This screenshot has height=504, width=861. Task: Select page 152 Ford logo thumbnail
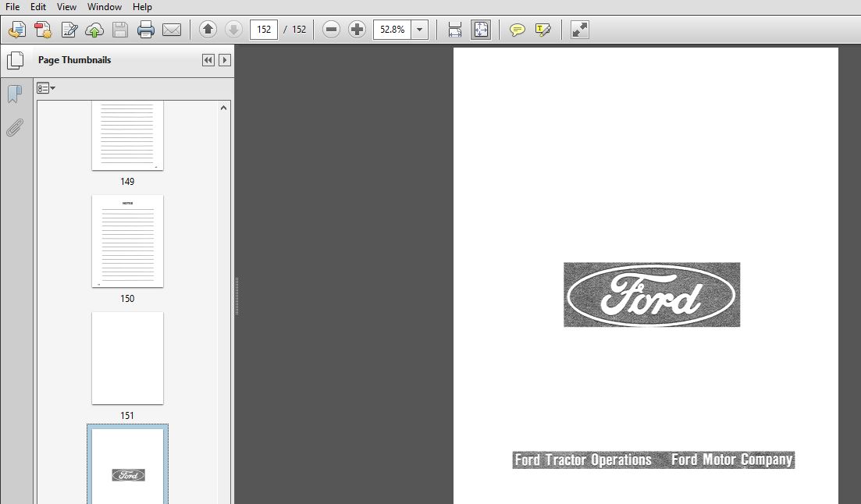click(x=127, y=466)
